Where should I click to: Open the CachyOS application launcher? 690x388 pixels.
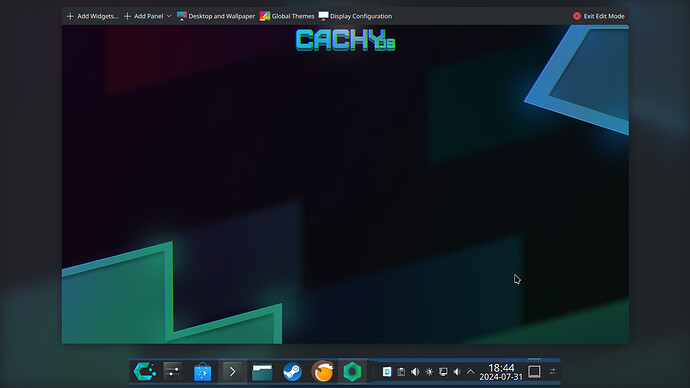click(145, 372)
